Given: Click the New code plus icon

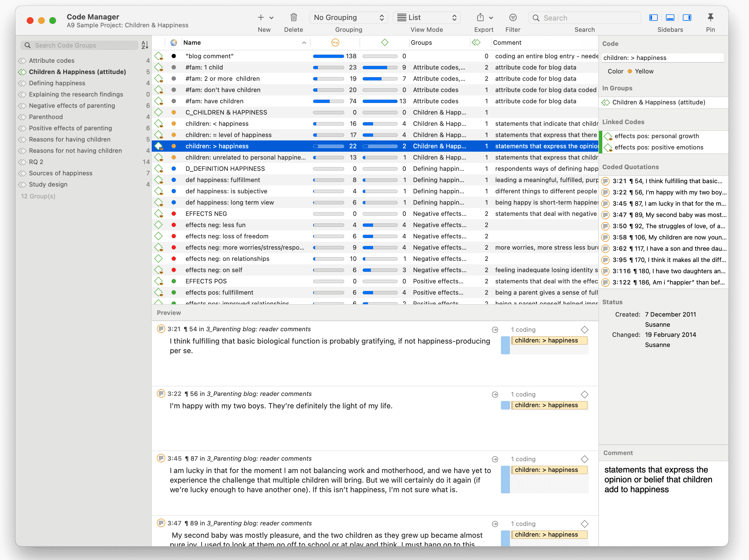Looking at the screenshot, I should pyautogui.click(x=260, y=18).
